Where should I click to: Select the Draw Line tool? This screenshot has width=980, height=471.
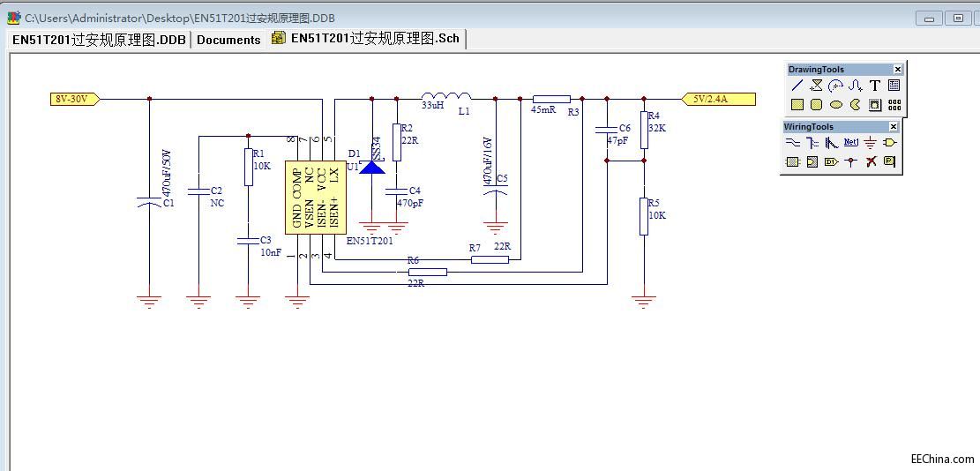pos(797,86)
